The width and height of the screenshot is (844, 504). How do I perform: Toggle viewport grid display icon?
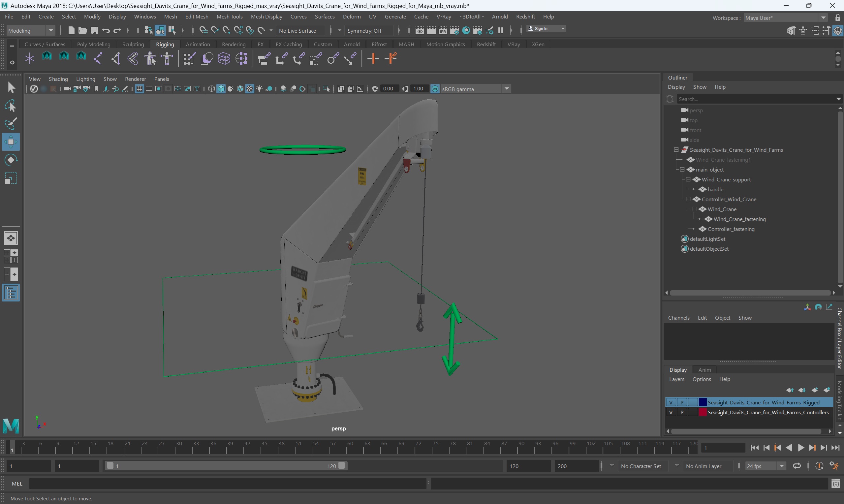pyautogui.click(x=139, y=89)
